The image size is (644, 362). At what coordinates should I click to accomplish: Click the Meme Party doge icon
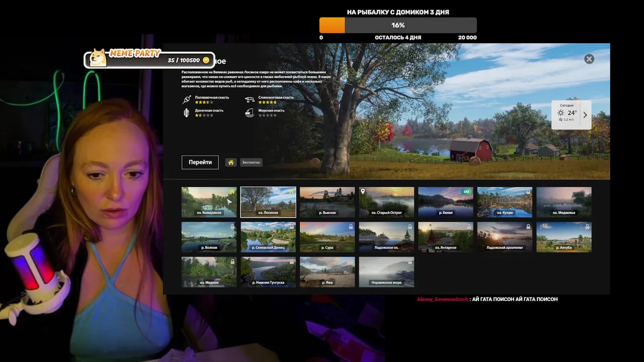[x=98, y=58]
